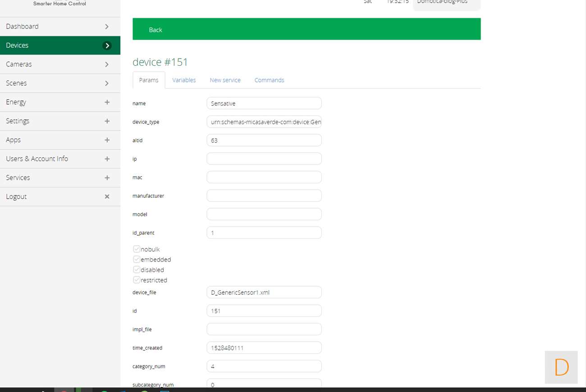This screenshot has width=586, height=392.
Task: Expand Users & Account Info section
Action: coord(107,159)
